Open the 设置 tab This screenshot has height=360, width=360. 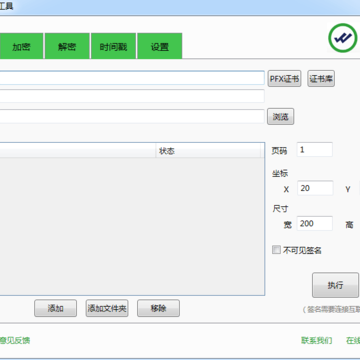click(160, 46)
